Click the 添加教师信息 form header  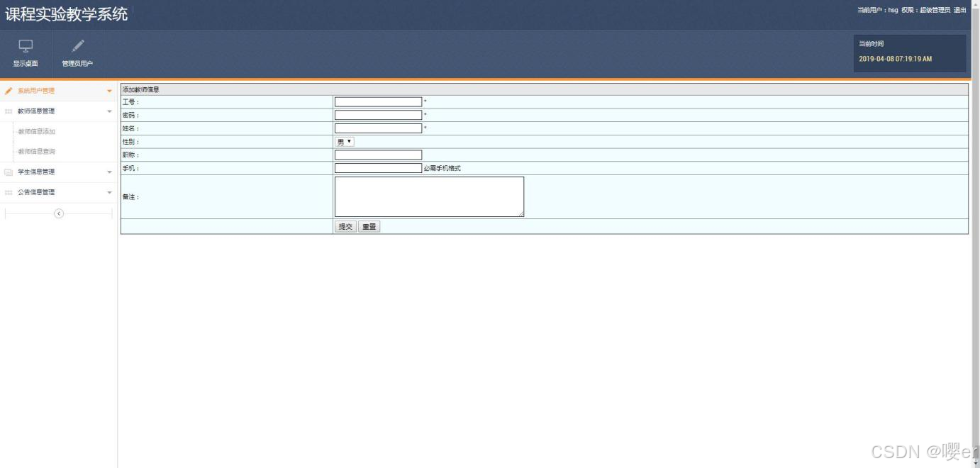click(x=141, y=89)
